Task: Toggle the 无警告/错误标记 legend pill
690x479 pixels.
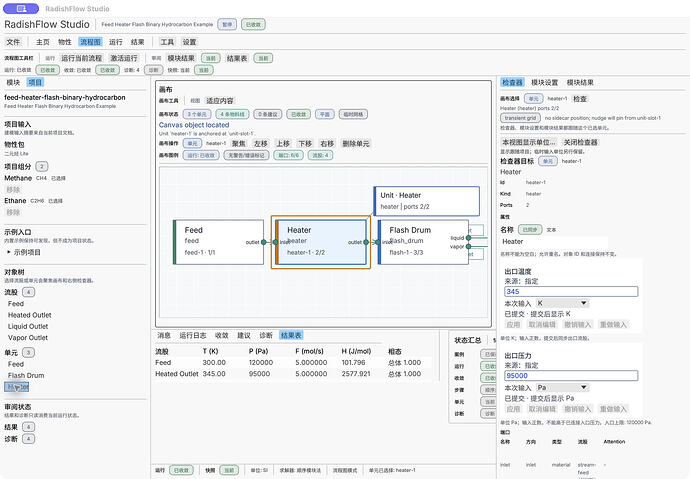Action: 246,155
